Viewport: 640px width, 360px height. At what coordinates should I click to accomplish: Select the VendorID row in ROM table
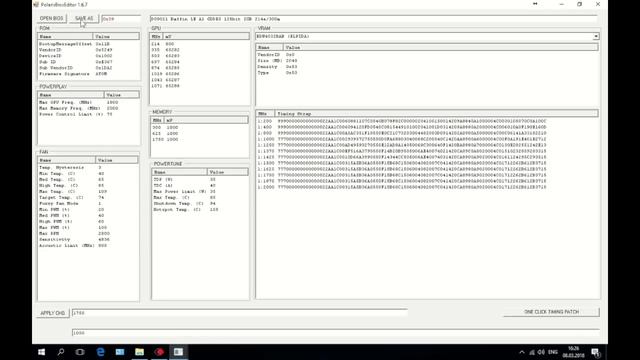point(88,50)
